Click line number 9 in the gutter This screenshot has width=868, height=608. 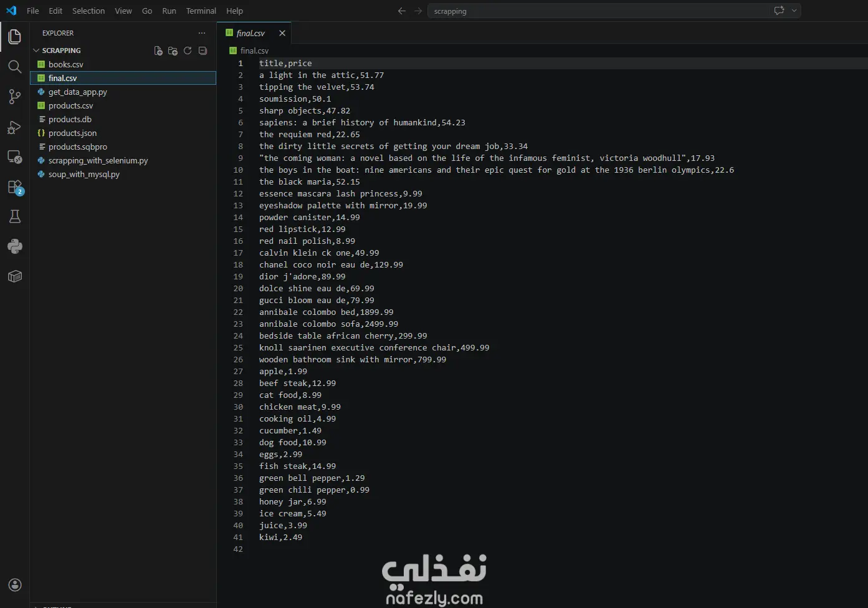tap(241, 158)
